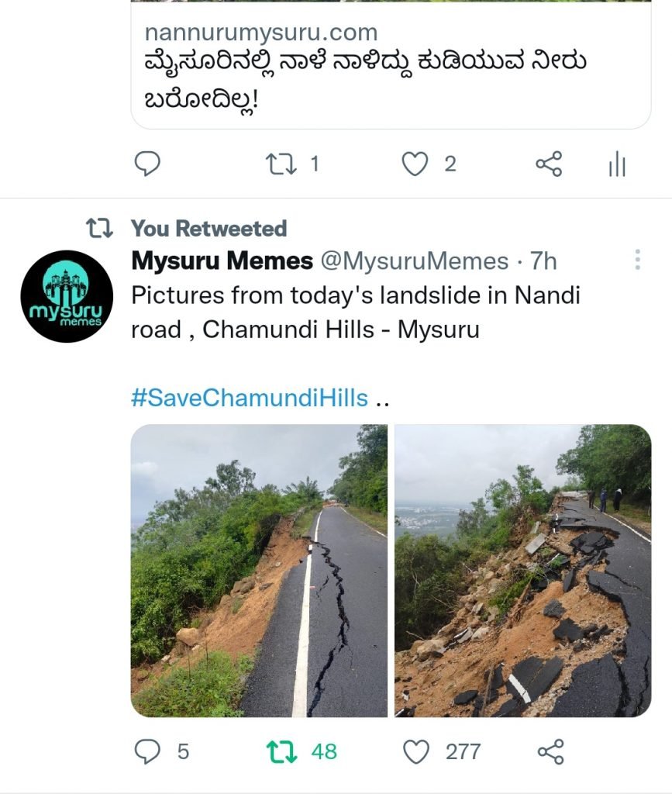The height and width of the screenshot is (794, 672).
Task: Undo the green retweet with 48 count
Action: click(x=280, y=751)
